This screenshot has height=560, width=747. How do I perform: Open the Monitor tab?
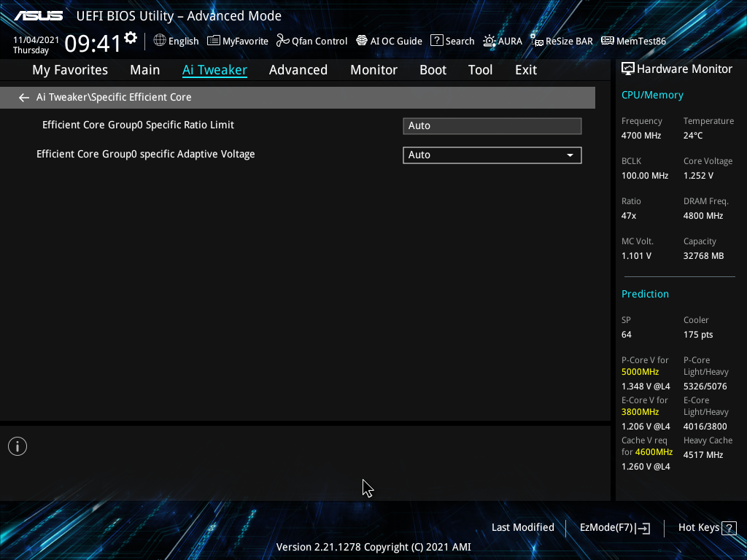(374, 70)
